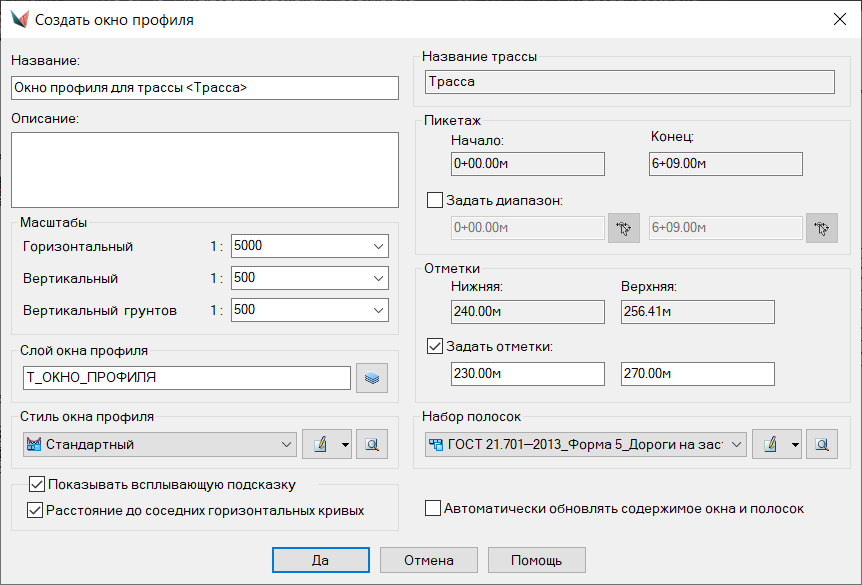
Task: Click the band set preview magnifier icon
Action: [821, 445]
